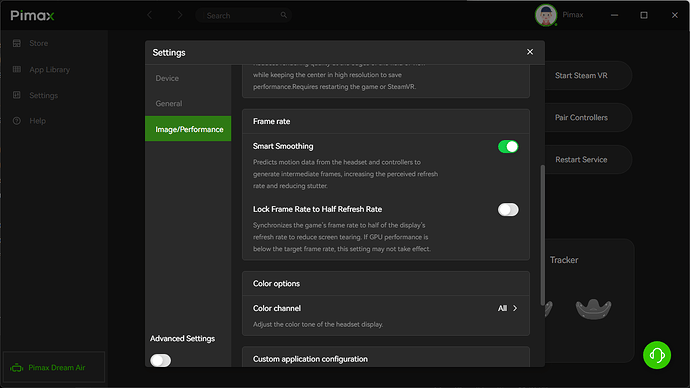Close the Settings dialog
The image size is (690, 388).
(530, 52)
